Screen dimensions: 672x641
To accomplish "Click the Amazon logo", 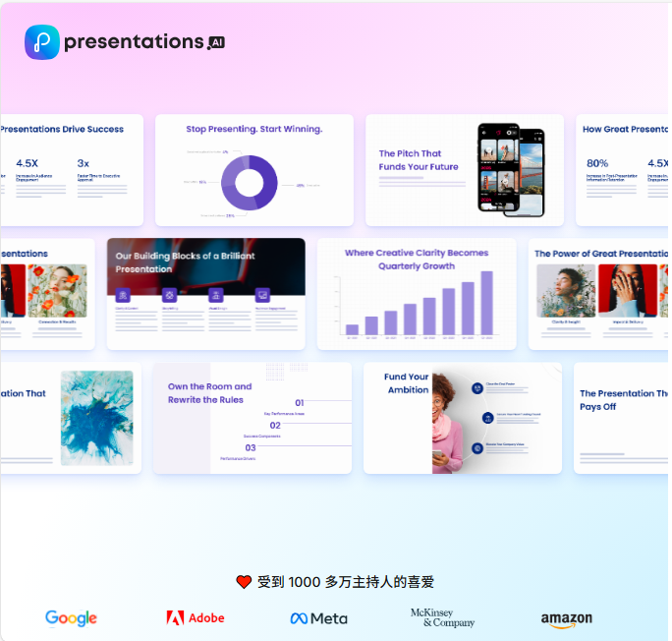I will (566, 619).
